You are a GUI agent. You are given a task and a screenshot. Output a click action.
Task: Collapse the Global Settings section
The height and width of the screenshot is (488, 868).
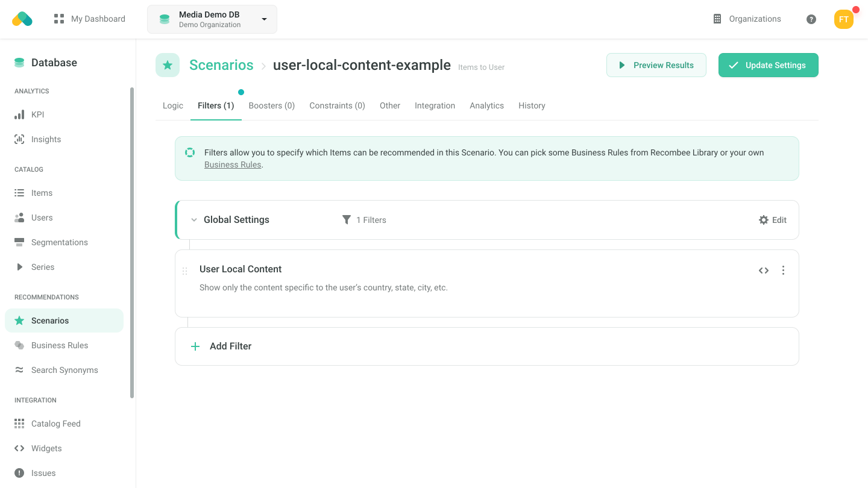point(193,219)
